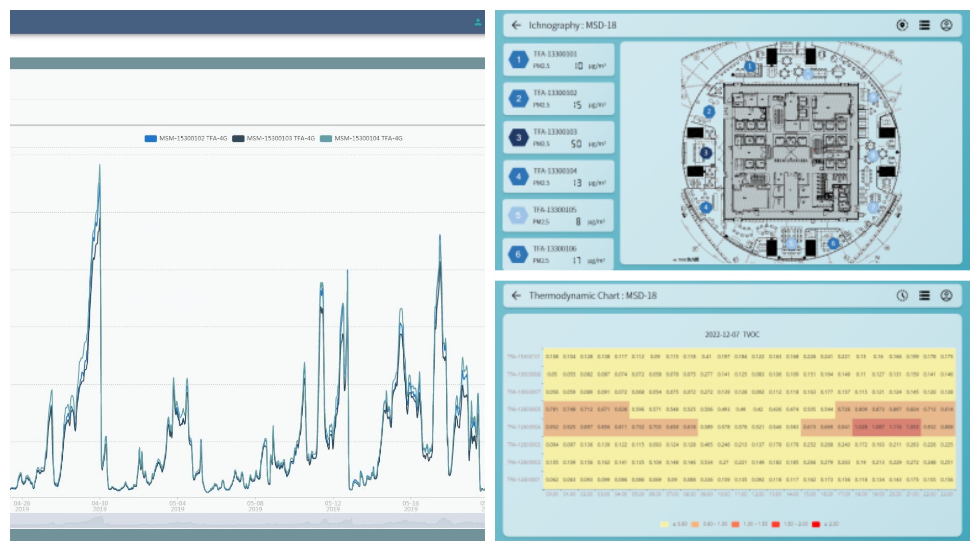
Task: Click the 05-08 2019 axis date label
Action: point(255,506)
